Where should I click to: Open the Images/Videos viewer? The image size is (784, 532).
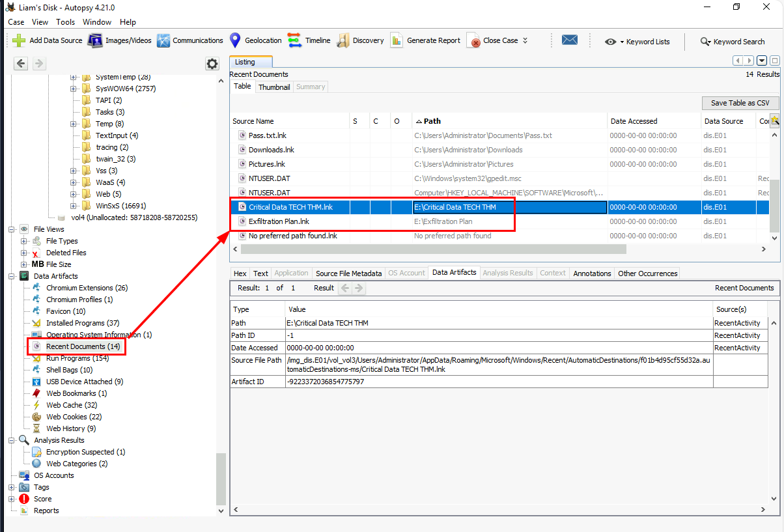click(x=96, y=40)
